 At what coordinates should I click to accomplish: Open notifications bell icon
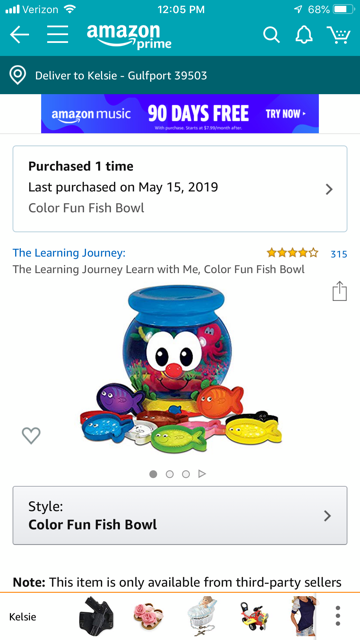click(304, 35)
